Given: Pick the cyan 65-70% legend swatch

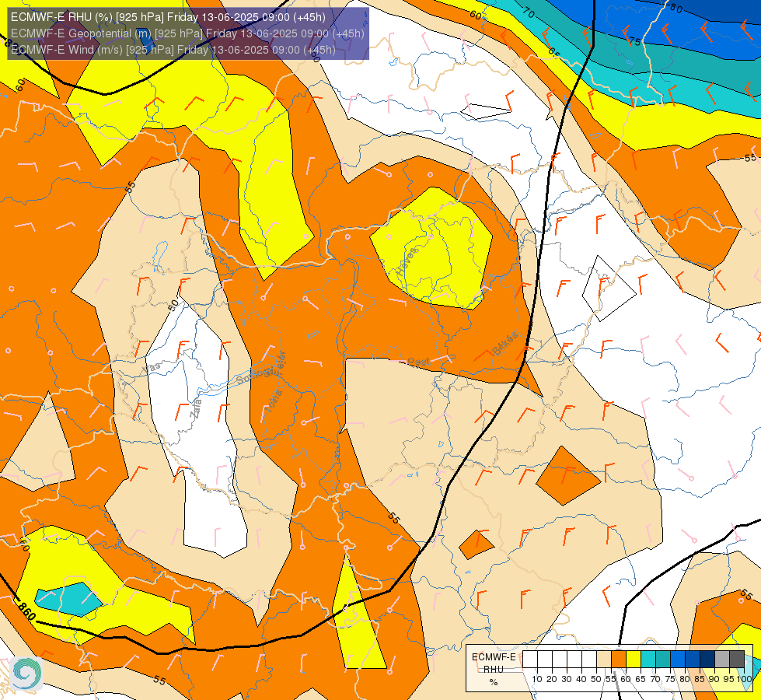Looking at the screenshot, I should click(648, 660).
